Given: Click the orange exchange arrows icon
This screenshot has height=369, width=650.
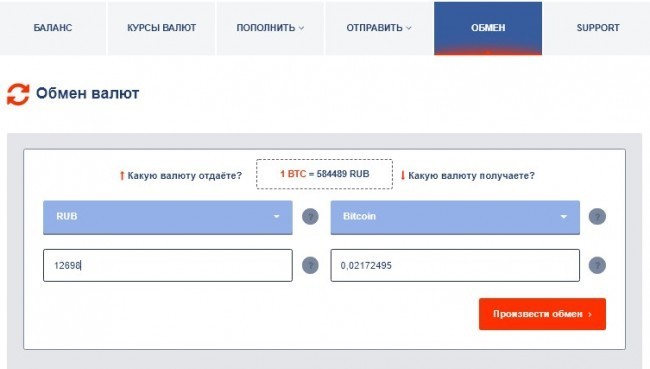Looking at the screenshot, I should (18, 94).
